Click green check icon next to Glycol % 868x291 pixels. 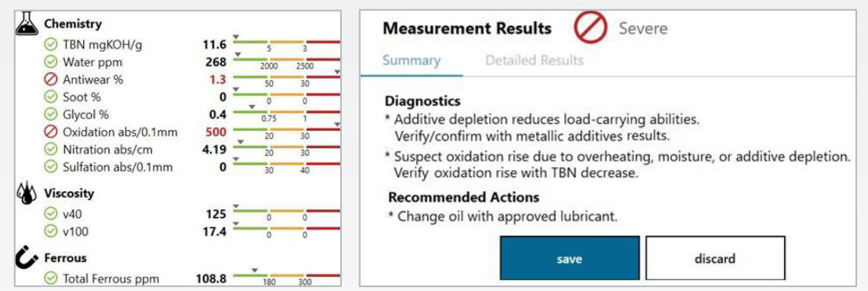tap(52, 115)
